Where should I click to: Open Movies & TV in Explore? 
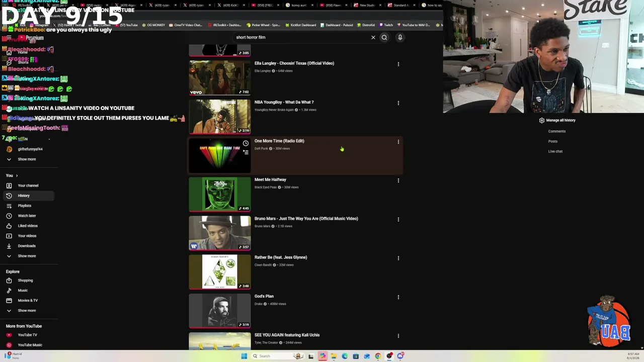pyautogui.click(x=28, y=301)
